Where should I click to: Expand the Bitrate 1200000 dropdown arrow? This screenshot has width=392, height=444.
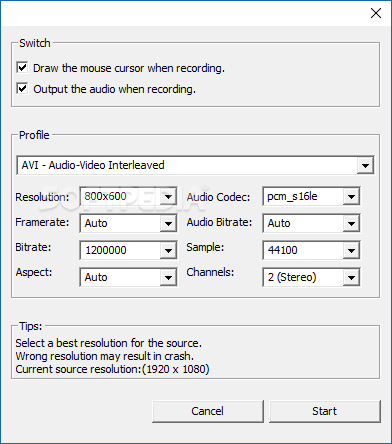[168, 250]
